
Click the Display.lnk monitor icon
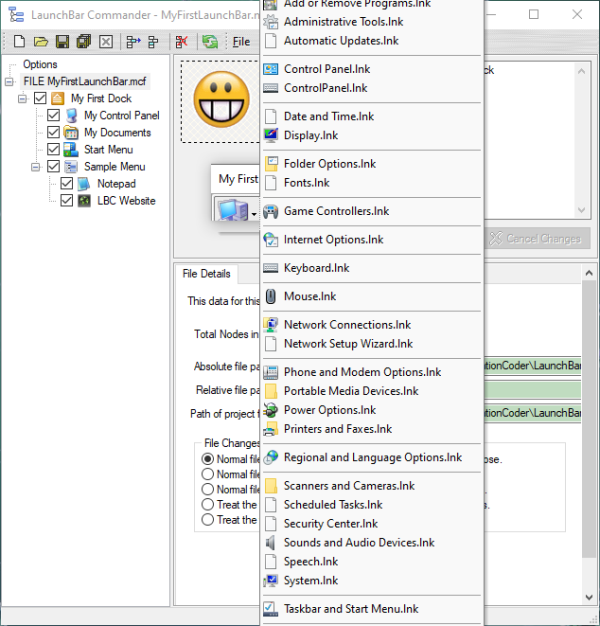tap(271, 135)
